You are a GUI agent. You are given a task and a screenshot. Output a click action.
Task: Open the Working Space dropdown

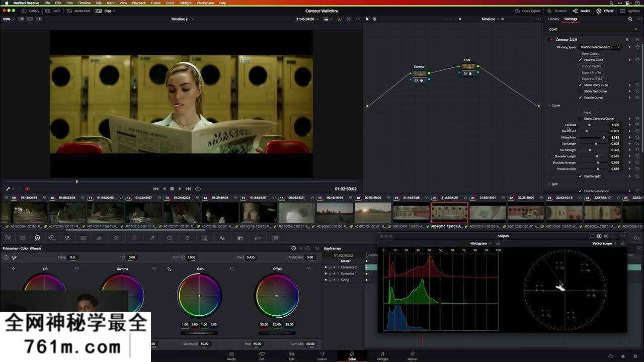pos(600,47)
